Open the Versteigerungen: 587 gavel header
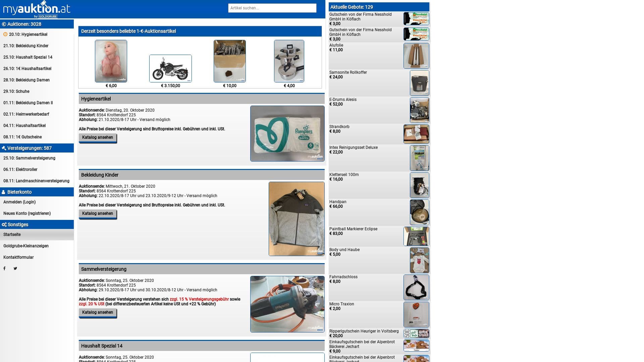The image size is (644, 362). tap(29, 148)
